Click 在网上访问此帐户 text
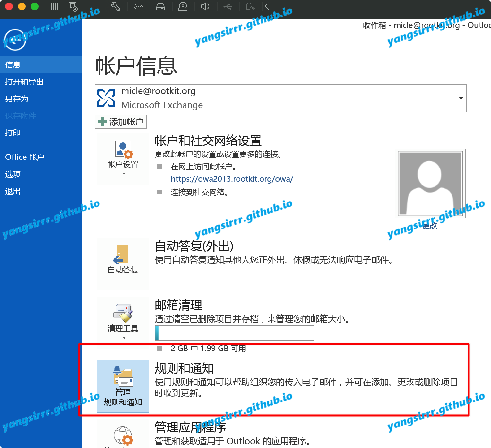Image resolution: width=491 pixels, height=448 pixels. click(x=203, y=167)
